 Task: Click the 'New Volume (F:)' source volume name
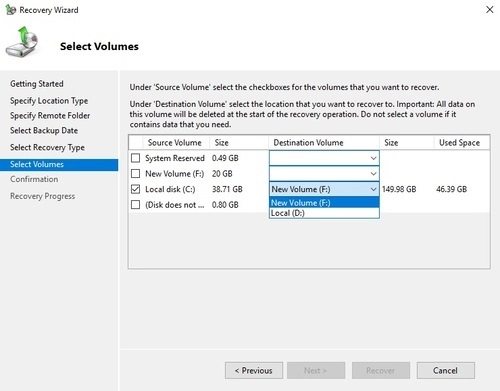pyautogui.click(x=175, y=174)
